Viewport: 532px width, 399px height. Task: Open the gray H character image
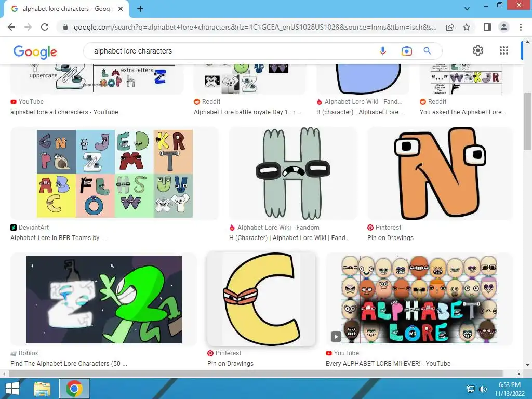(x=293, y=174)
